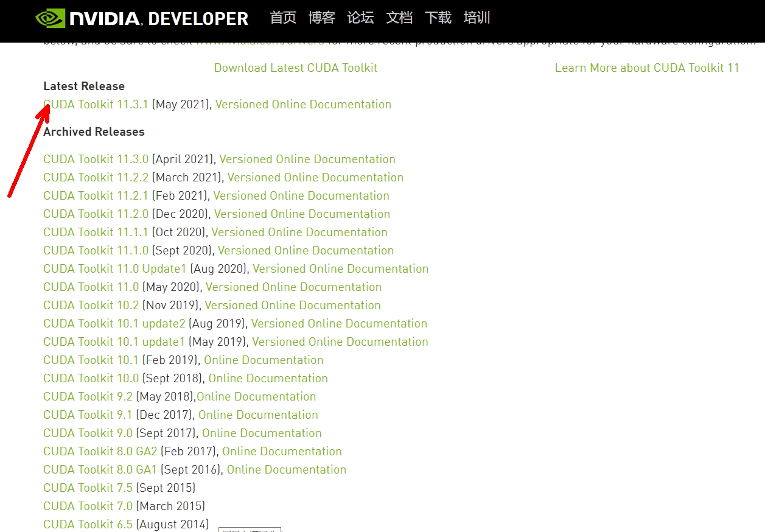Open Versioned Online Documentation for May 2019
The image size is (765, 532).
tap(340, 341)
